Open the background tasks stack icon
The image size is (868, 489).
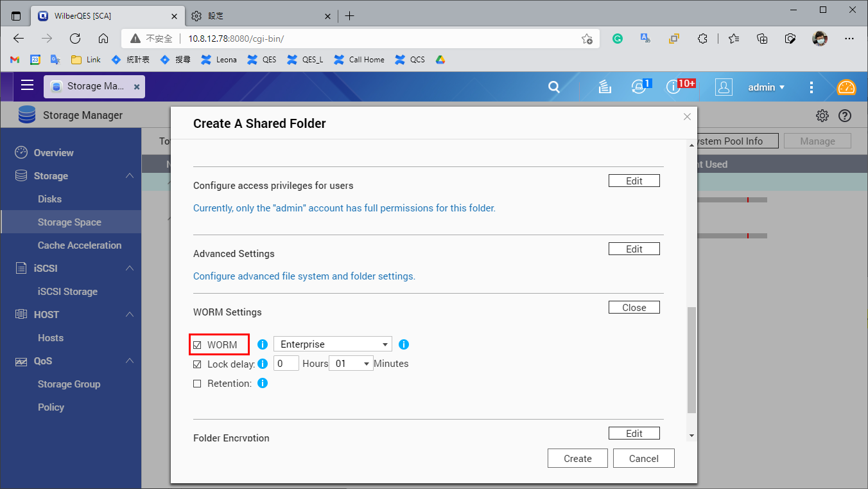604,87
